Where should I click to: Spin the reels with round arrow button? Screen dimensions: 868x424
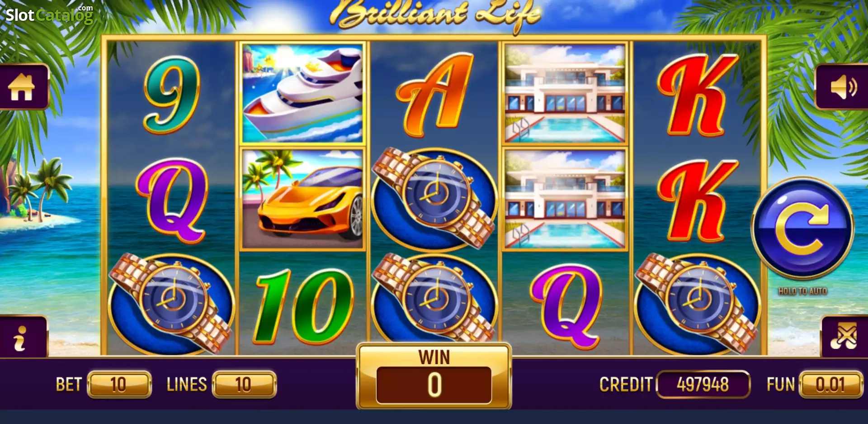click(x=802, y=228)
